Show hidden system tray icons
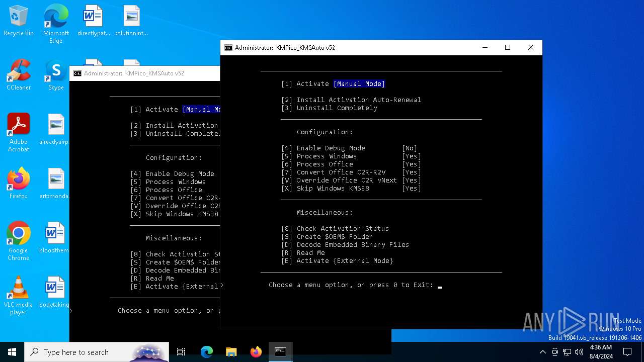The height and width of the screenshot is (362, 644). [x=542, y=352]
